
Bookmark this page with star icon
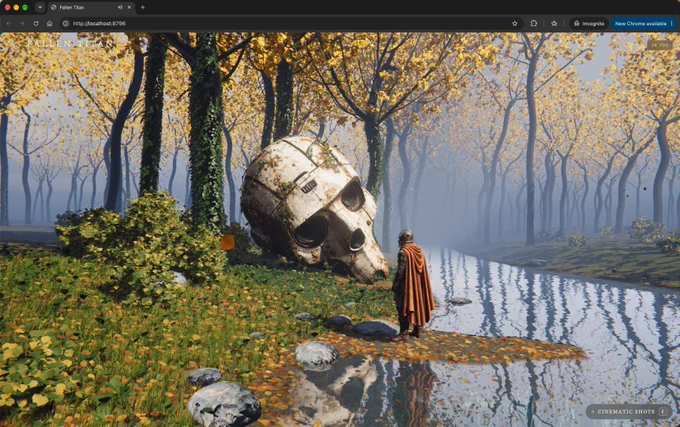tap(515, 23)
